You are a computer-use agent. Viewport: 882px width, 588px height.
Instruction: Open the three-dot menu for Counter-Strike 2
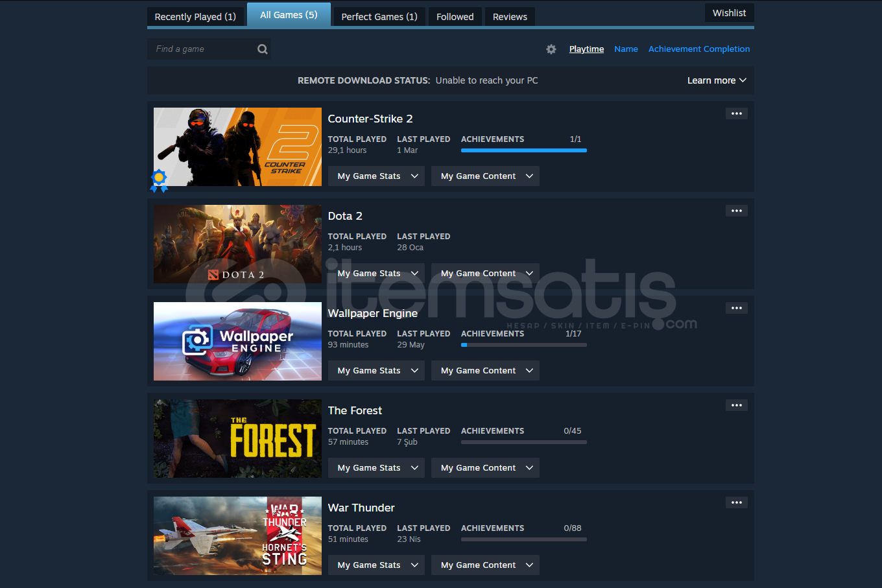(737, 113)
